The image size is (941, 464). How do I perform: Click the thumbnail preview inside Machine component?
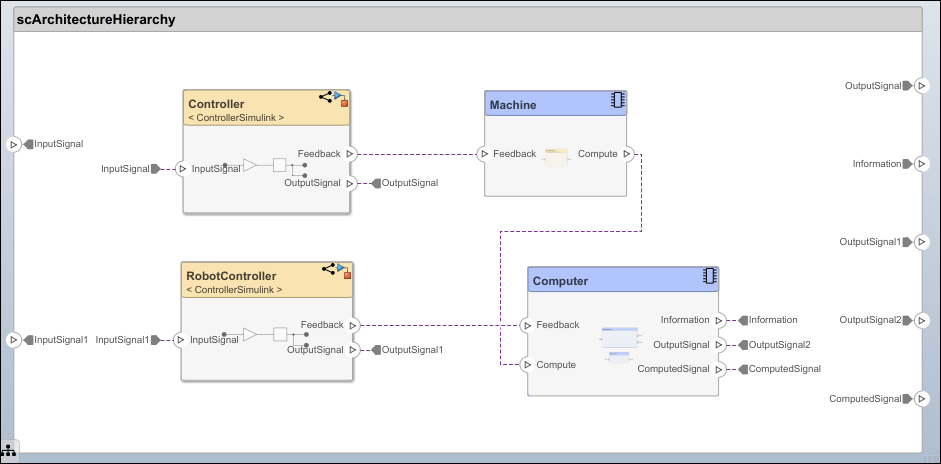[556, 157]
